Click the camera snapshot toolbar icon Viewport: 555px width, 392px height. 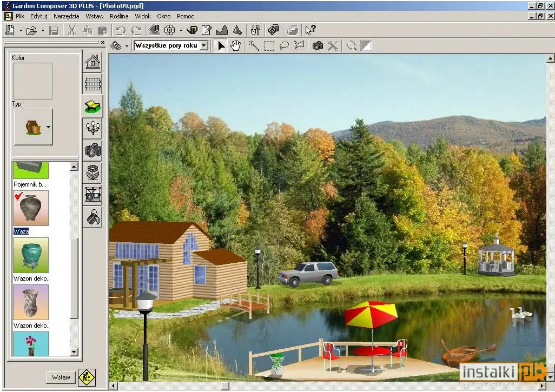click(x=318, y=45)
